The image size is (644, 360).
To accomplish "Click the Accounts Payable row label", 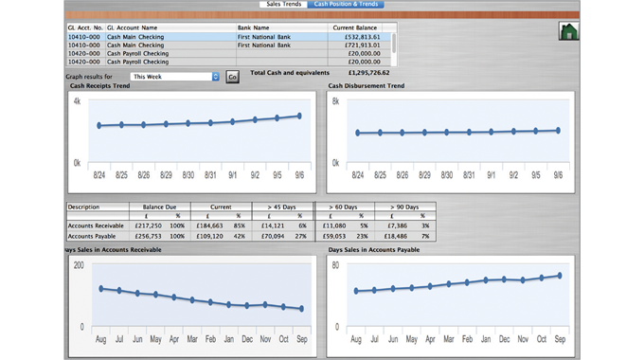I will click(92, 236).
